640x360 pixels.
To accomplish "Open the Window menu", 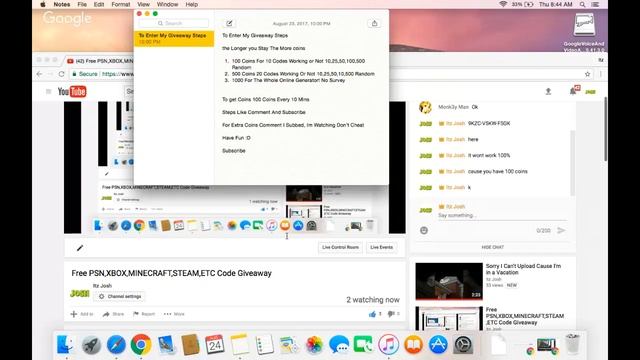I will tap(167, 4).
